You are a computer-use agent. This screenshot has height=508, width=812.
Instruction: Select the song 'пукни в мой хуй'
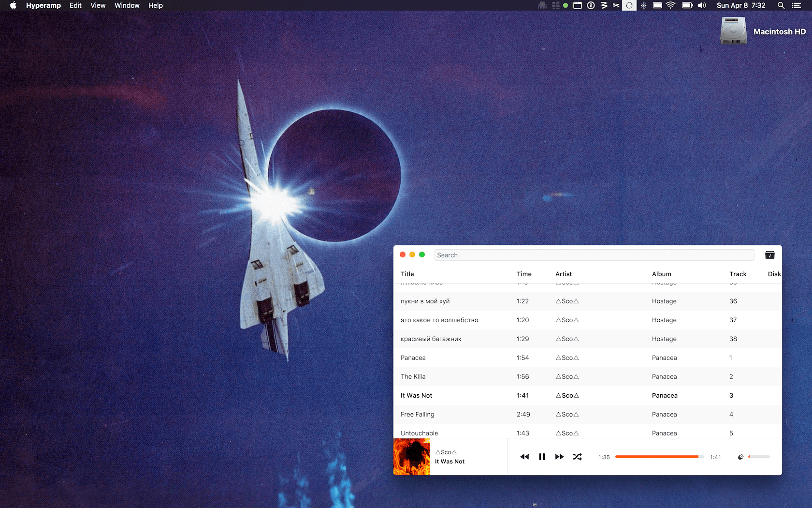pos(588,301)
